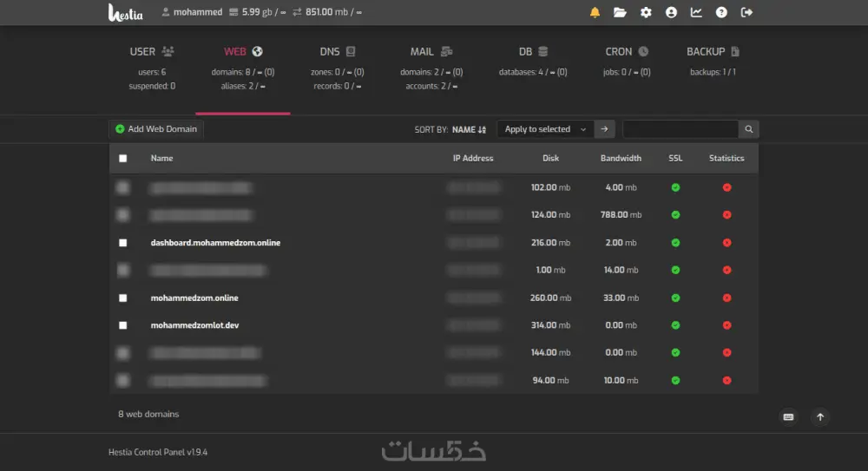
Task: Click SSL green icon for mohammedzomlot.dev
Action: point(675,325)
